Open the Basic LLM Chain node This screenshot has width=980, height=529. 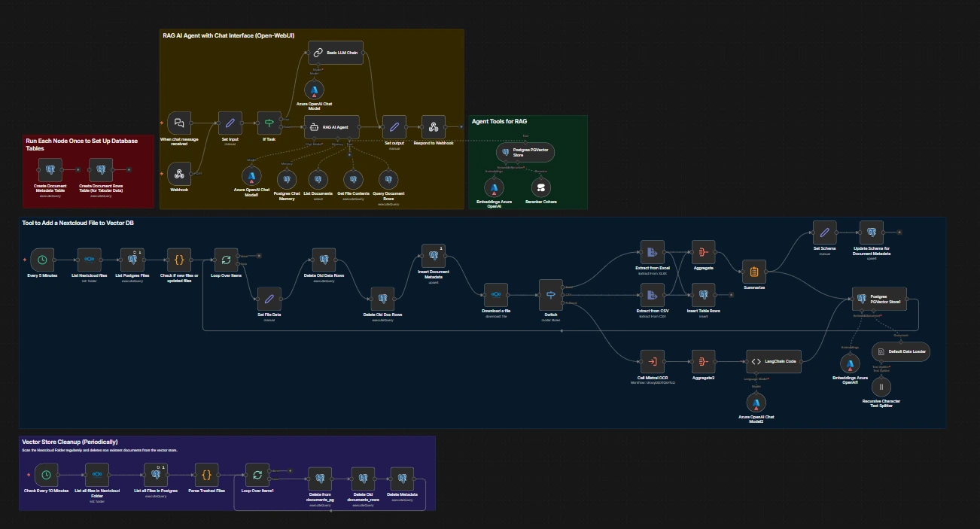coord(335,53)
